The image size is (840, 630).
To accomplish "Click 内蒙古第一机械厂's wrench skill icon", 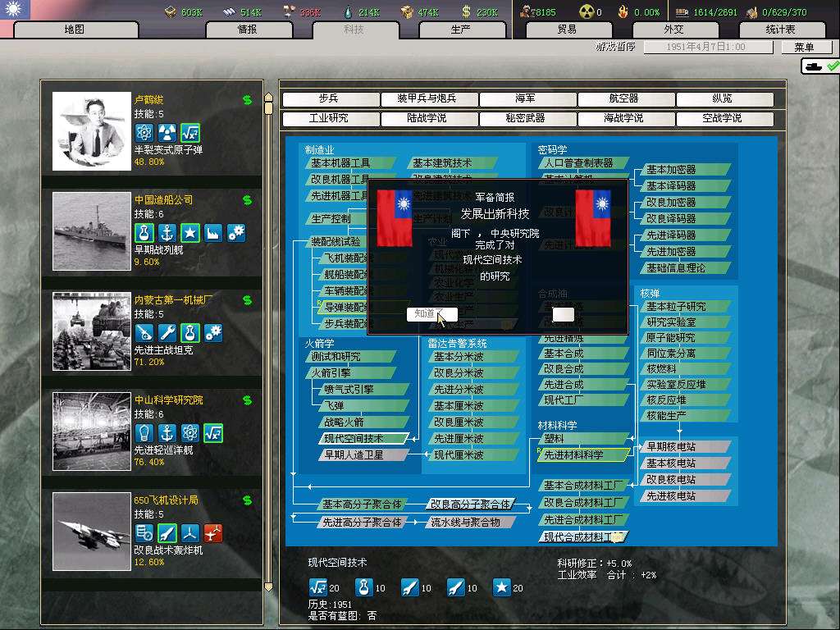I will coord(167,333).
